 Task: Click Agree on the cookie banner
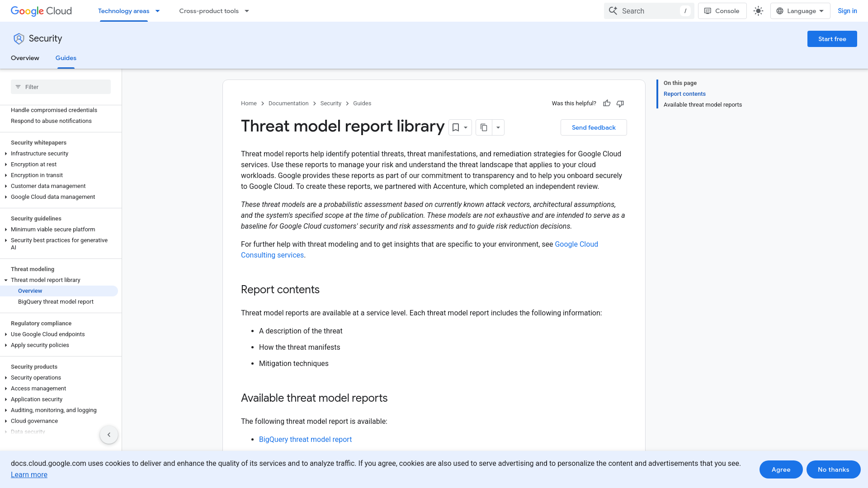point(781,469)
